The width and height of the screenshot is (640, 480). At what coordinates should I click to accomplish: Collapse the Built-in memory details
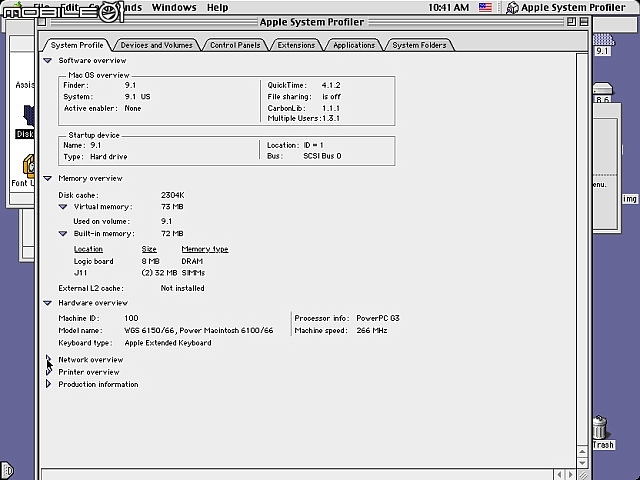pyautogui.click(x=63, y=234)
